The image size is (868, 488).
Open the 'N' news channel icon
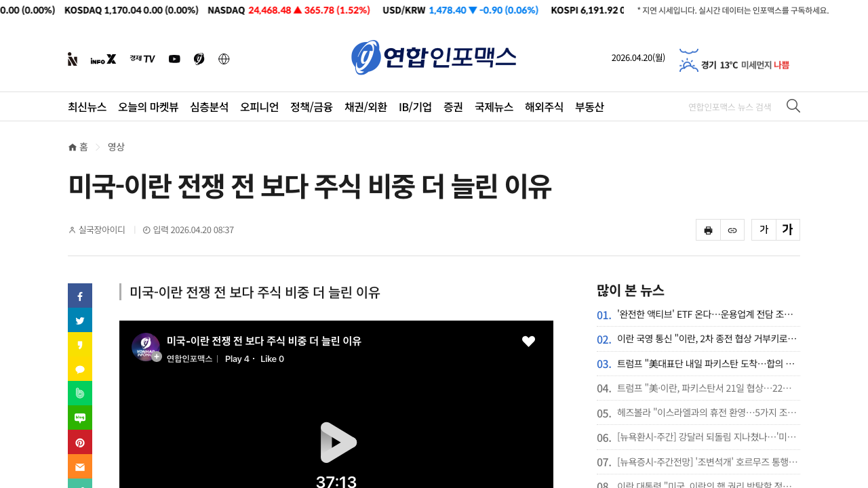coord(73,59)
